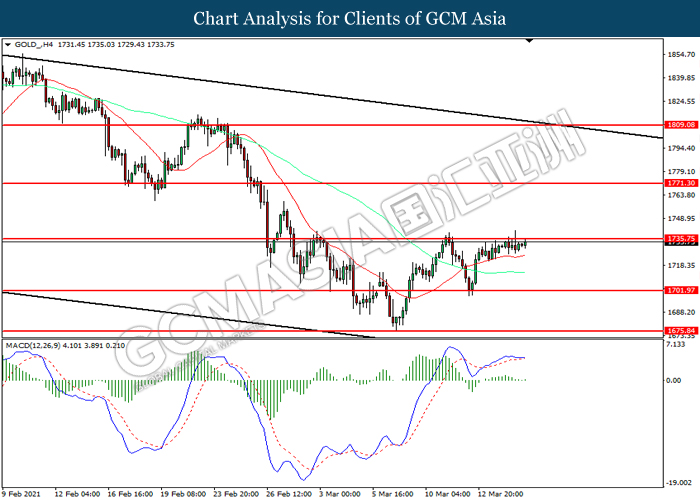This screenshot has width=700, height=500.
Task: Click the 9 Feb 2021 date label
Action: (x=21, y=494)
